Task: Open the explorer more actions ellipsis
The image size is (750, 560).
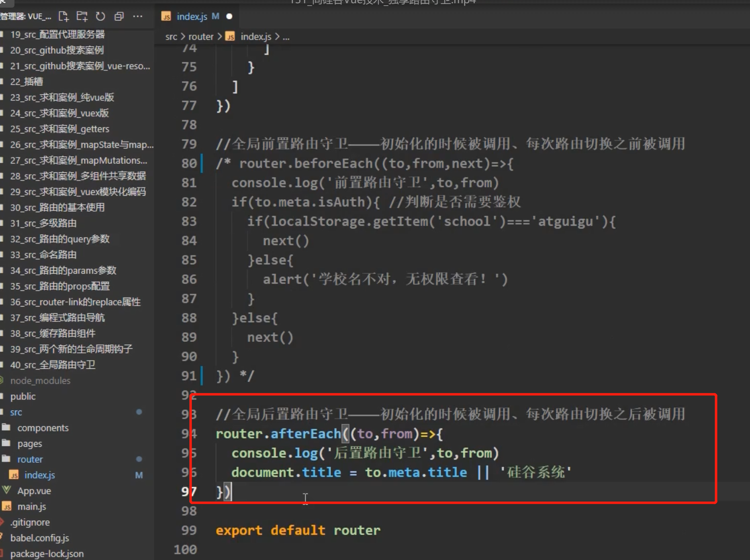Action: [x=138, y=16]
